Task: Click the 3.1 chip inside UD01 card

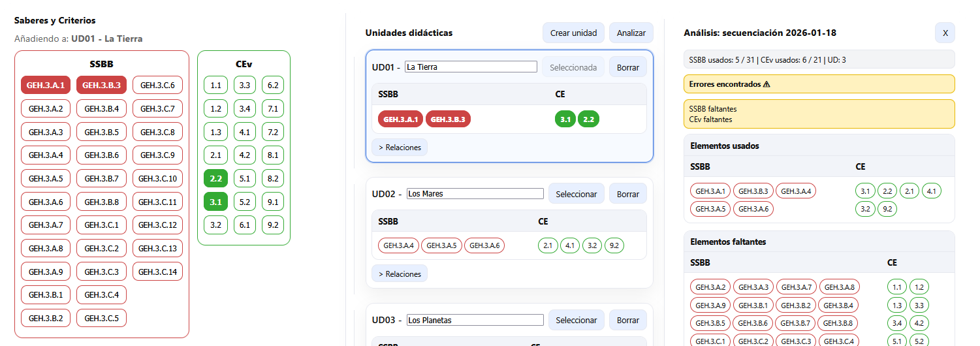Action: (x=565, y=119)
